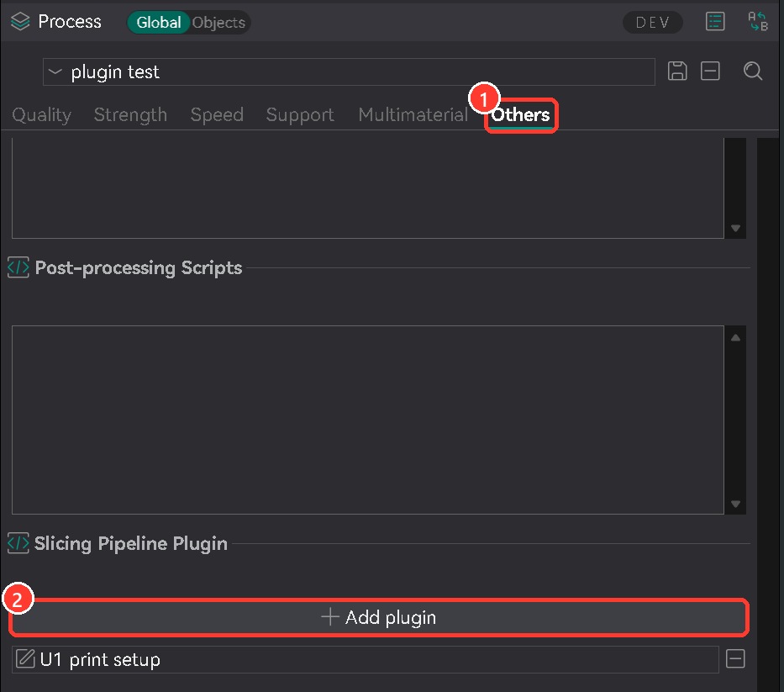
Task: Click the Slicing Pipeline Plugin code icon
Action: pyautogui.click(x=18, y=543)
